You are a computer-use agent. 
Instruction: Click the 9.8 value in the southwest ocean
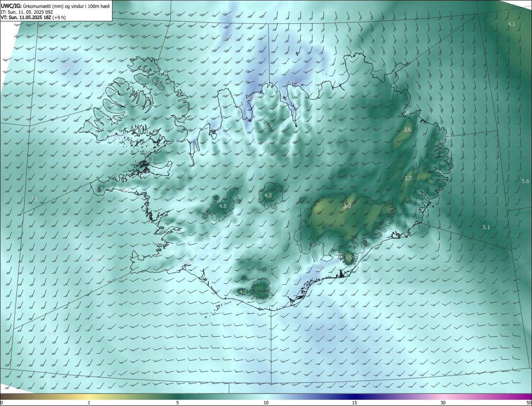52,334
